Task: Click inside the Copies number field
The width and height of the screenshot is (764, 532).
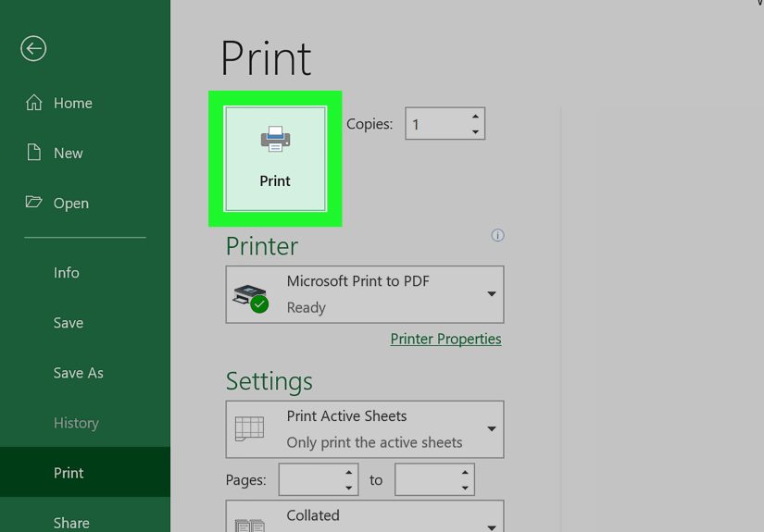Action: click(x=437, y=124)
